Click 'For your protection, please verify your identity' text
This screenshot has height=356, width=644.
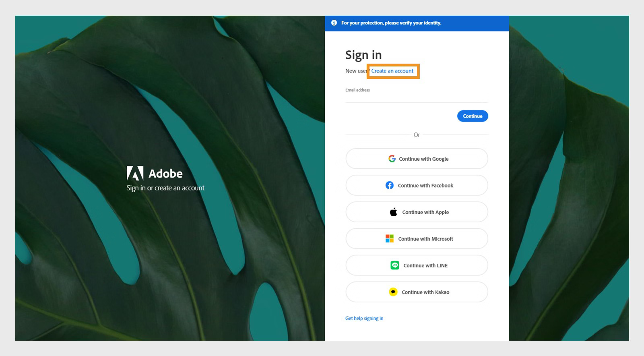coord(391,23)
